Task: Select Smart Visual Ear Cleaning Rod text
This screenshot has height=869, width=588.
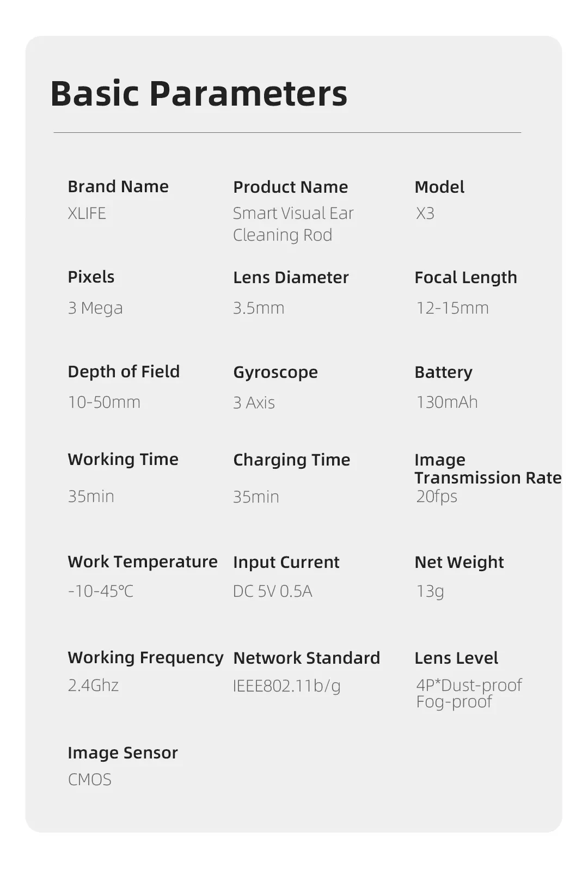Action: point(293,224)
